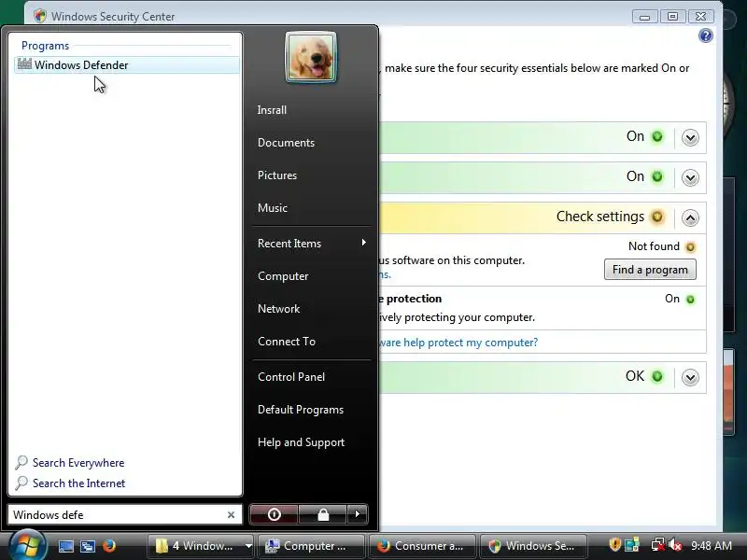Screen dimensions: 747x560
Task: Click Show Desktop quick launch icon
Action: 65,546
